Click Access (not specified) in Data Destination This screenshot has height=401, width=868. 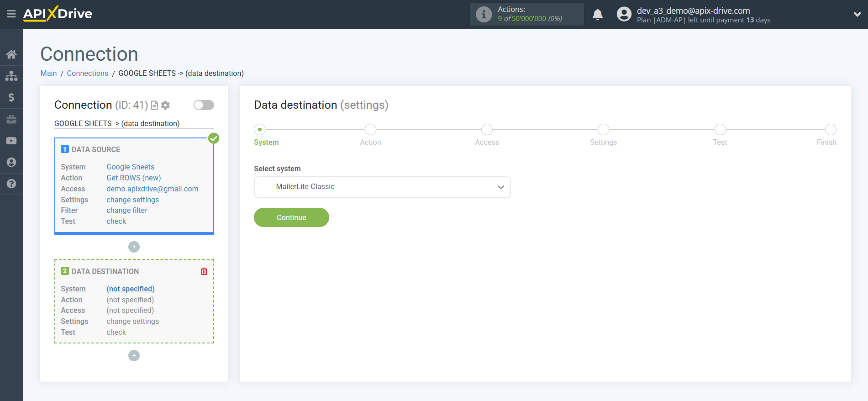pyautogui.click(x=130, y=310)
